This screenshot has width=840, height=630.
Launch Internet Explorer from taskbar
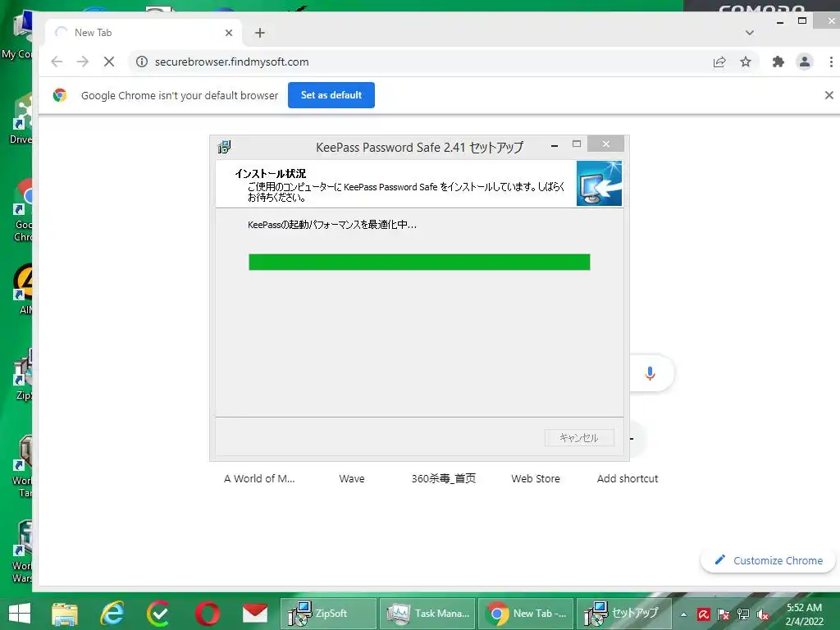[x=112, y=614]
